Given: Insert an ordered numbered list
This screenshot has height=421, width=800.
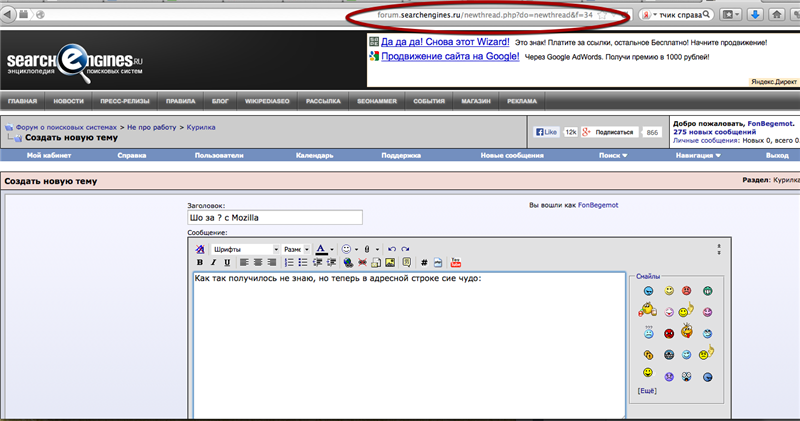Looking at the screenshot, I should (x=289, y=262).
